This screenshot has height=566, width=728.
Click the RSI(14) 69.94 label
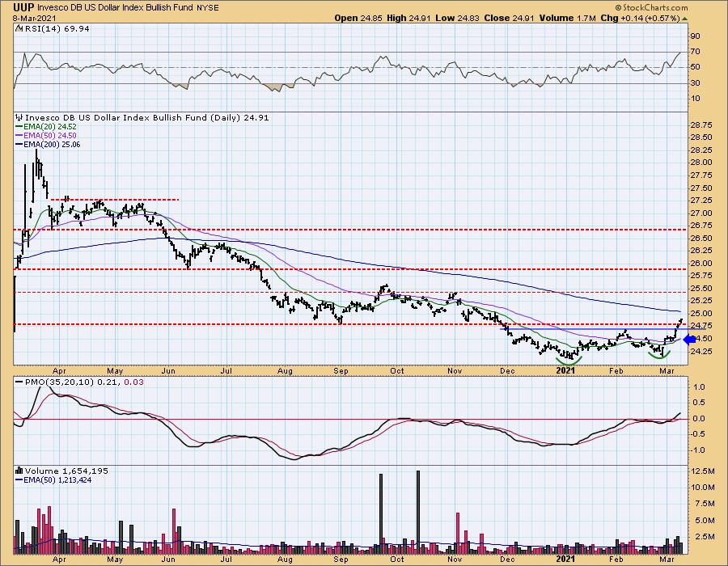click(x=57, y=29)
